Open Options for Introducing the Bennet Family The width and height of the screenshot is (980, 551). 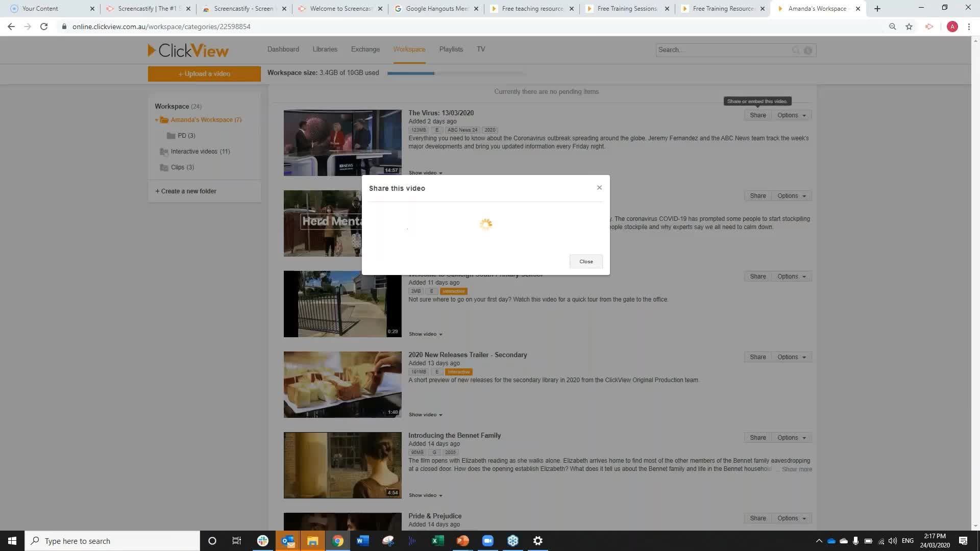[x=791, y=438]
